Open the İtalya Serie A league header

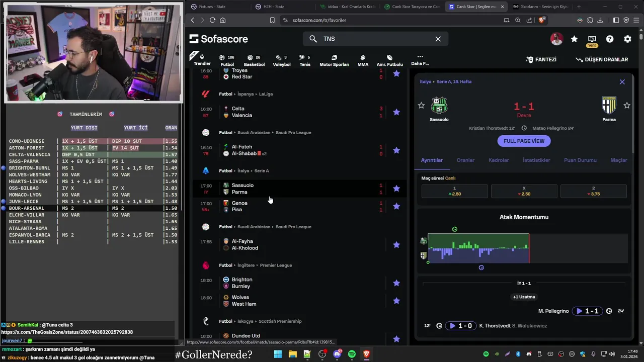tap(244, 171)
